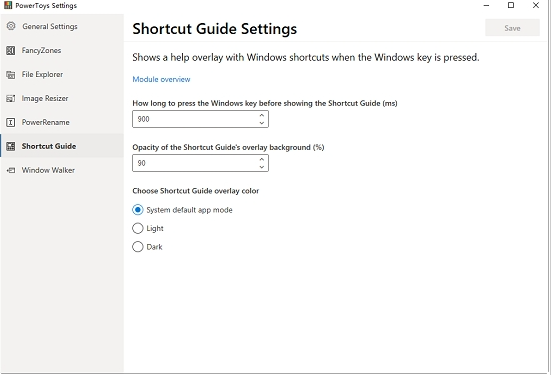The height and width of the screenshot is (375, 552).
Task: Choose the Dark overlay color option
Action: [138, 247]
